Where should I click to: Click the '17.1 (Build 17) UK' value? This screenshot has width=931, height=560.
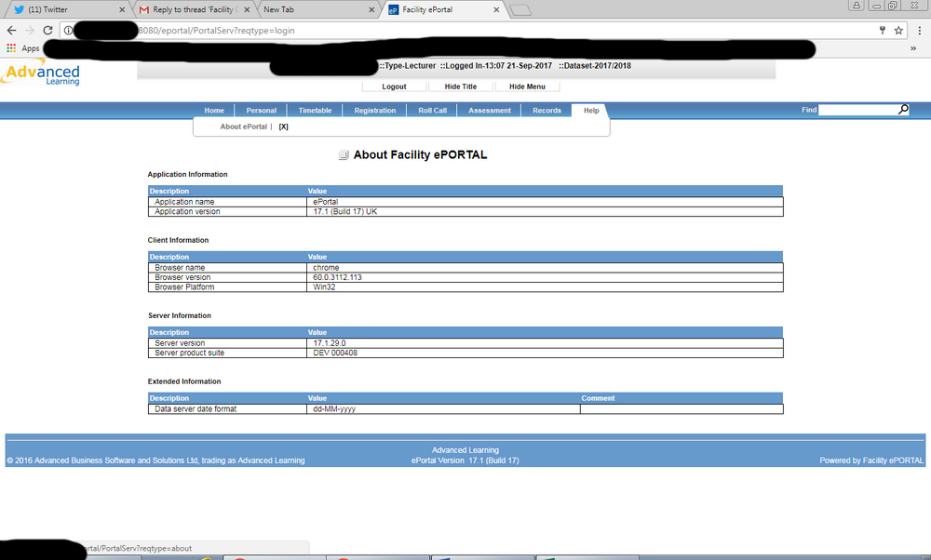pyautogui.click(x=345, y=212)
